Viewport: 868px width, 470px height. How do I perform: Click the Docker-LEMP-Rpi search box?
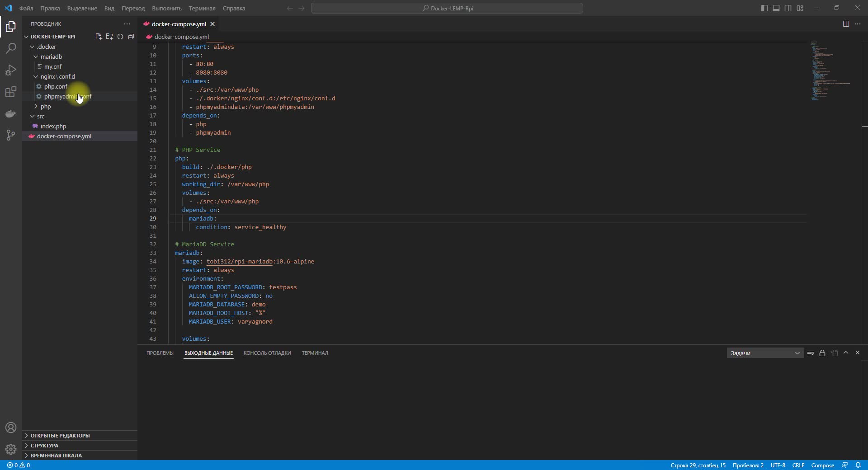(447, 8)
